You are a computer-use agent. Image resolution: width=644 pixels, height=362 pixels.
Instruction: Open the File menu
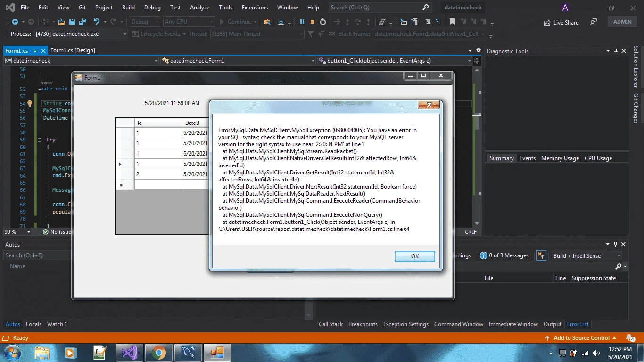click(25, 8)
